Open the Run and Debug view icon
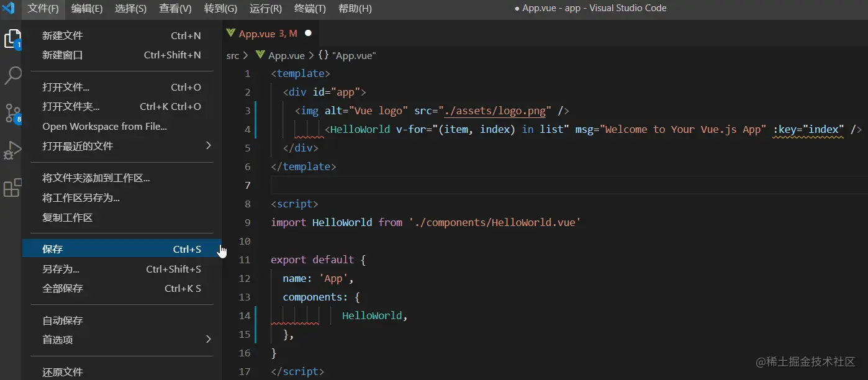The height and width of the screenshot is (380, 868). (x=12, y=150)
